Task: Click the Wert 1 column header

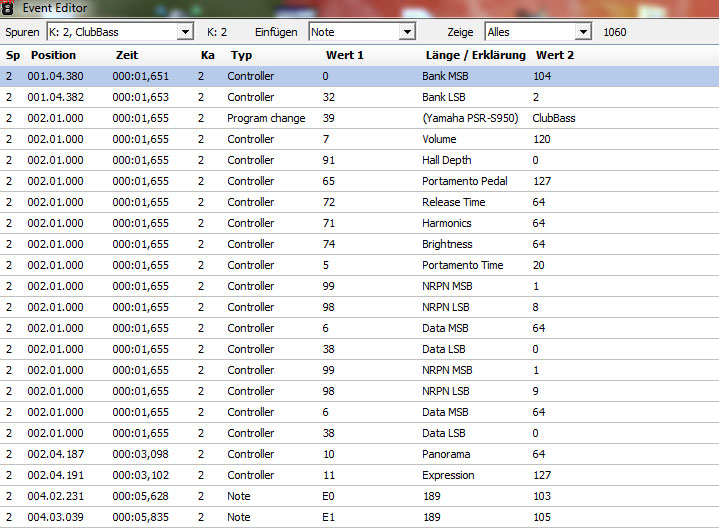Action: (343, 55)
